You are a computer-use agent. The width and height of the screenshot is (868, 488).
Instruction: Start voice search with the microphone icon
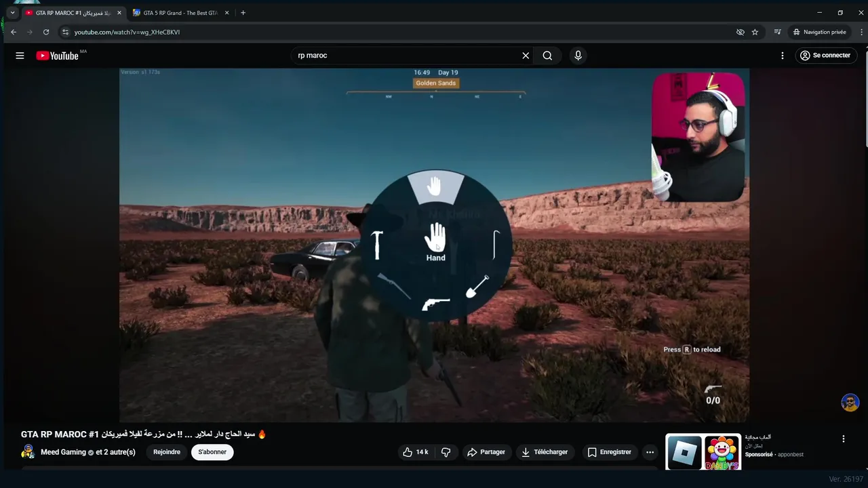coord(578,56)
